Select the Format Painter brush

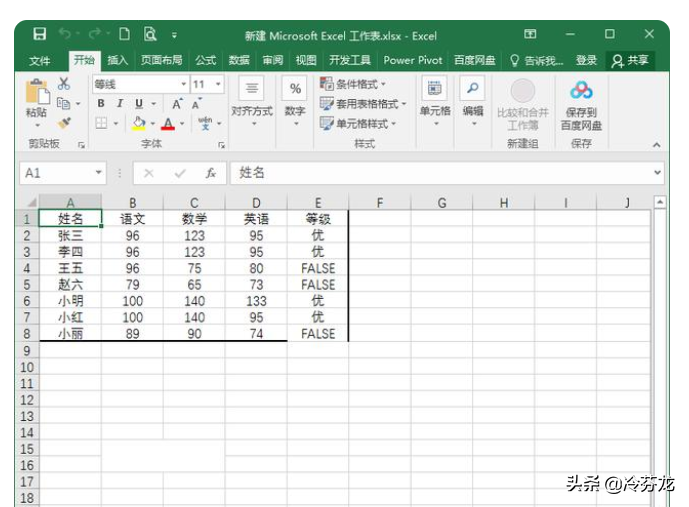64,123
